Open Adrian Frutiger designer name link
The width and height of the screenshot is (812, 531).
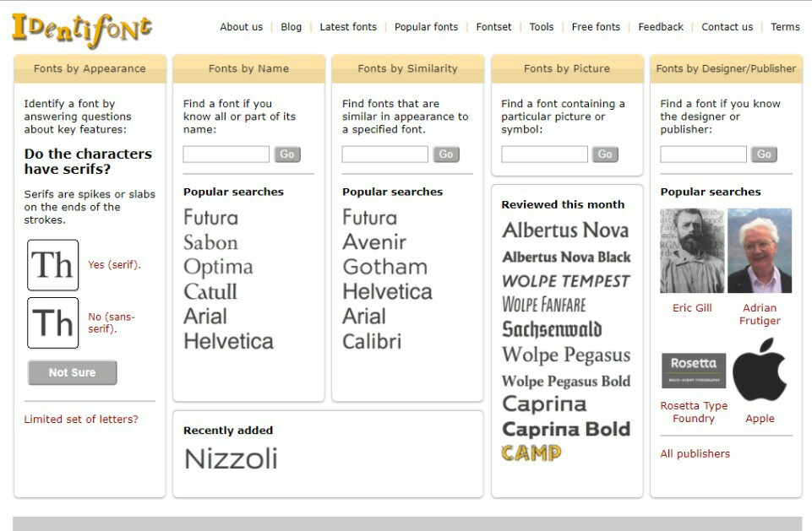coord(759,314)
